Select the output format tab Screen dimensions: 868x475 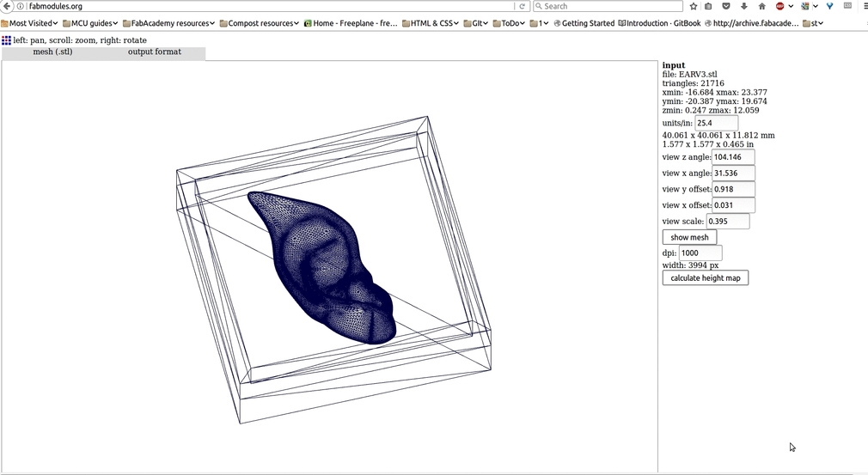tap(155, 52)
